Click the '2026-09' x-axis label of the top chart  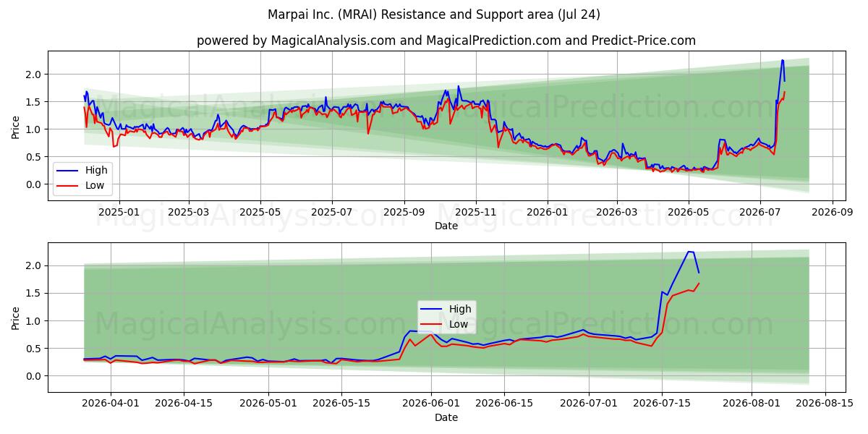(x=833, y=212)
